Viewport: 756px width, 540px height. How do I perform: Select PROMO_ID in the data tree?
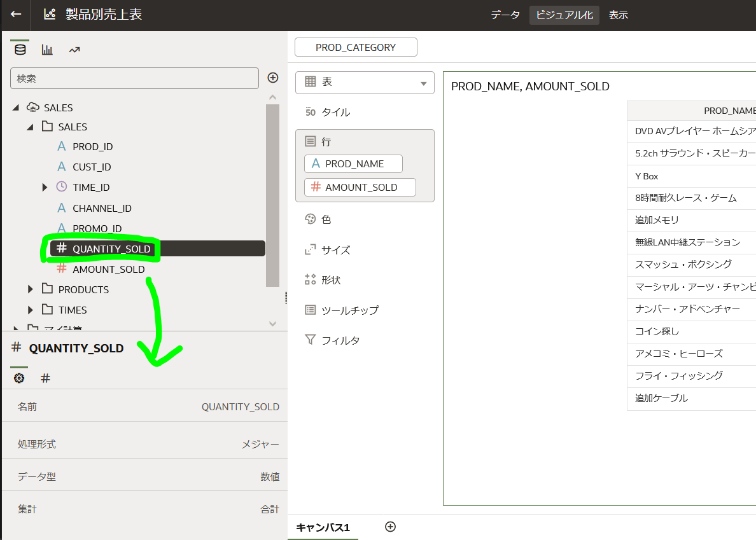tap(97, 228)
